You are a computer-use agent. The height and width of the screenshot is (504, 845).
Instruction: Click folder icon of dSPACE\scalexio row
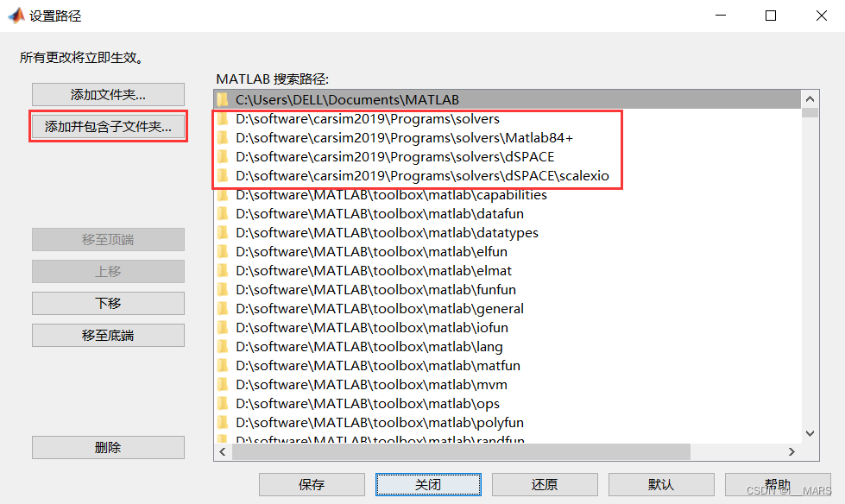pos(223,176)
